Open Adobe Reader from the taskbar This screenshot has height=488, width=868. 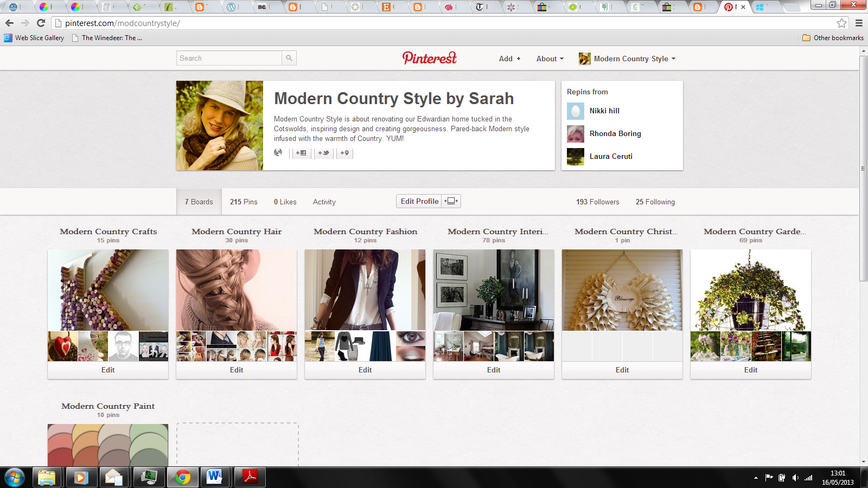(250, 477)
